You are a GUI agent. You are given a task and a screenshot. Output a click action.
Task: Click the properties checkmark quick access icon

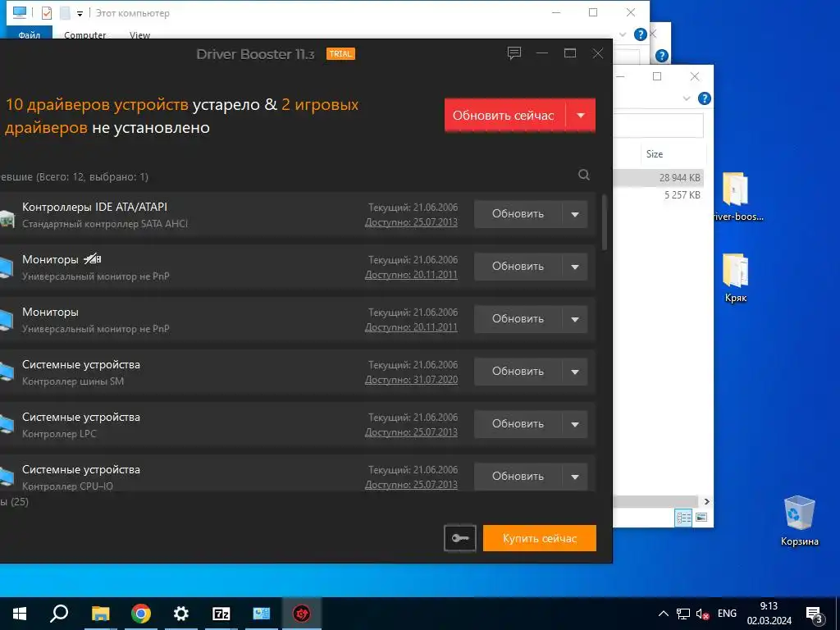tap(47, 13)
